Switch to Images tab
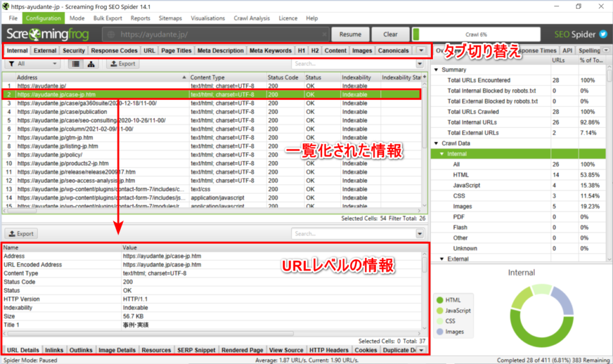Screen dimensions: 613x364 (362, 50)
